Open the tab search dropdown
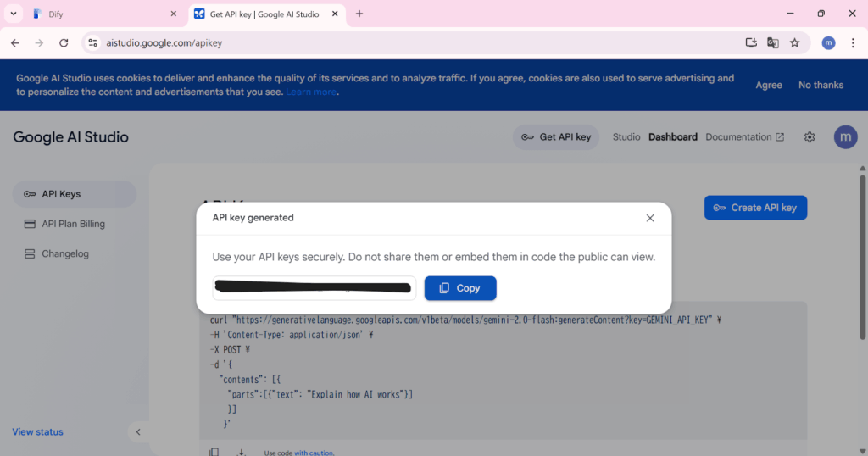This screenshot has height=456, width=868. 14,14
